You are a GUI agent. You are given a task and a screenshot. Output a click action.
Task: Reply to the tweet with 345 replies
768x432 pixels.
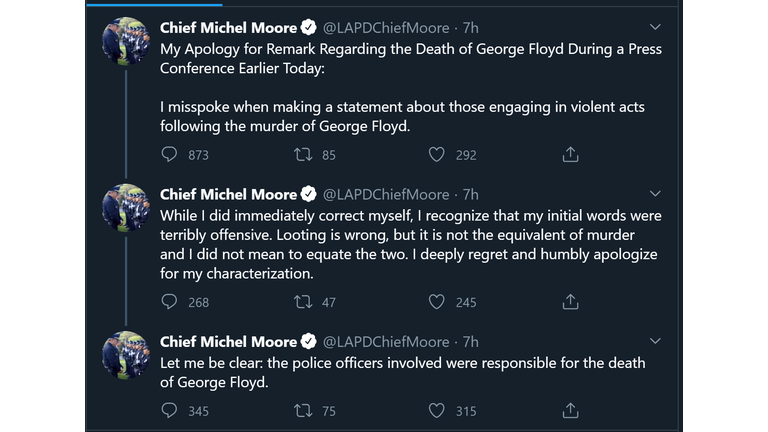click(169, 410)
